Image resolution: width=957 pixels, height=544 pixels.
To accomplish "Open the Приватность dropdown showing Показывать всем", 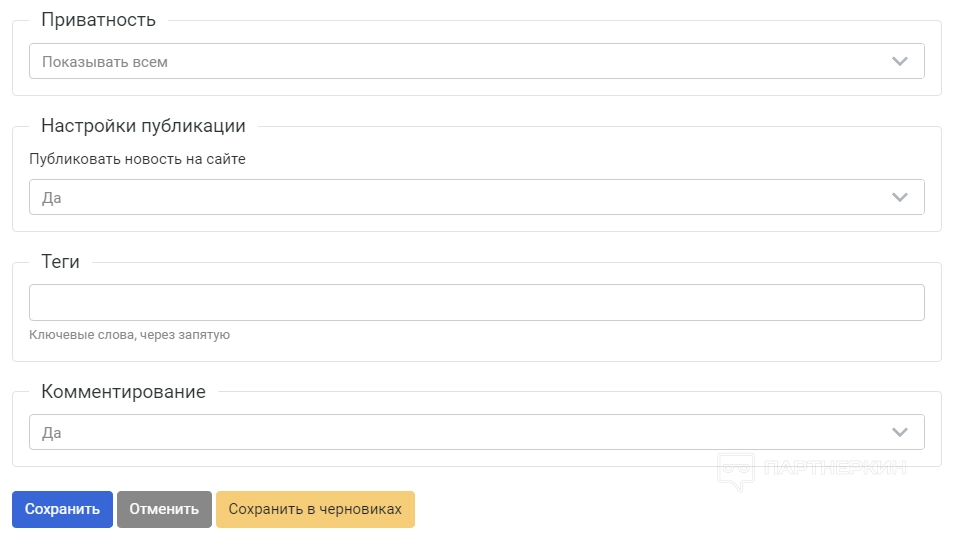I will coord(476,61).
